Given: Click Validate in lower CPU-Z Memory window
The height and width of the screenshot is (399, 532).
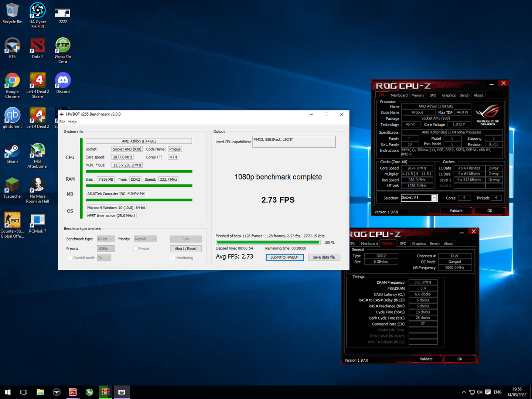Looking at the screenshot, I should (x=426, y=359).
